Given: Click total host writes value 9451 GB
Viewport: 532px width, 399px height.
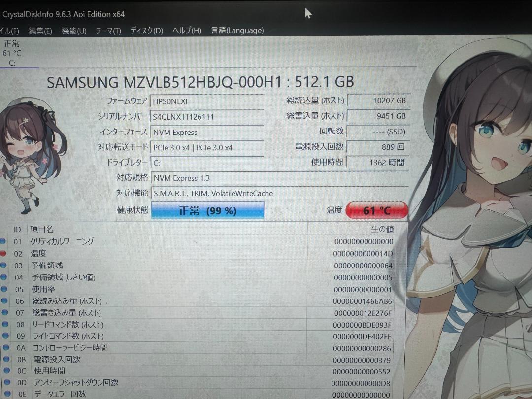Looking at the screenshot, I should [x=378, y=116].
